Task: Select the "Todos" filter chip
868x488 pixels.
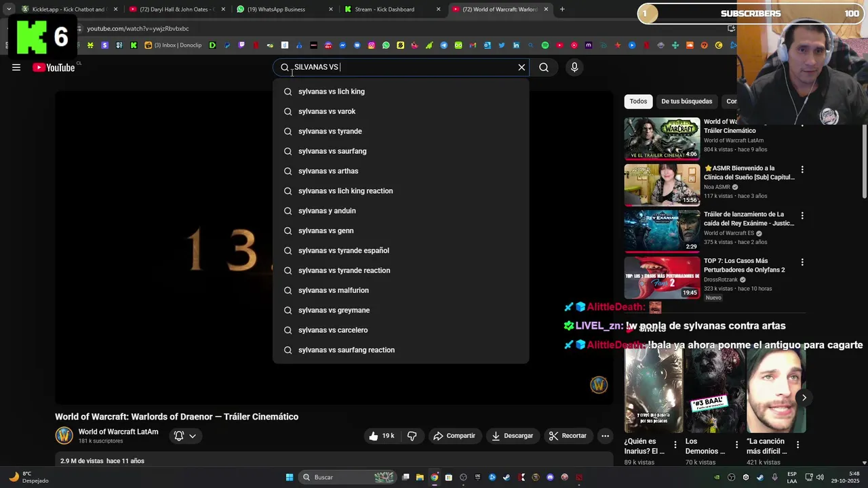Action: [638, 101]
